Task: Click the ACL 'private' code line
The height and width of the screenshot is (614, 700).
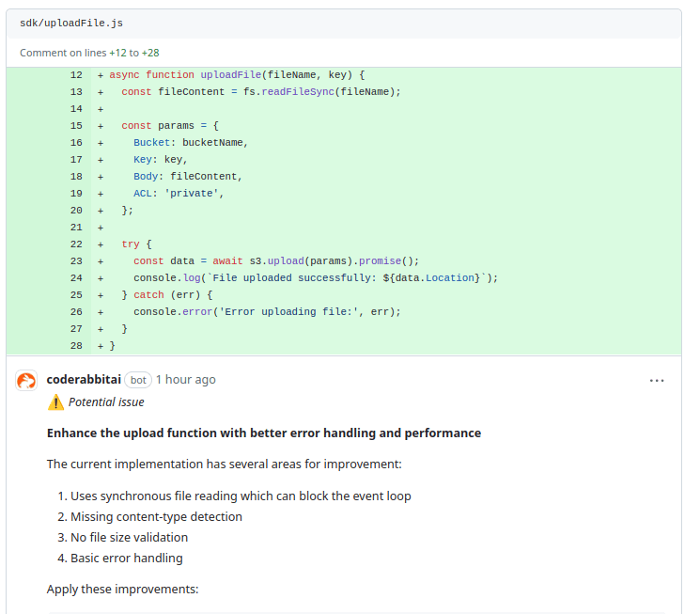Action: pyautogui.click(x=179, y=194)
